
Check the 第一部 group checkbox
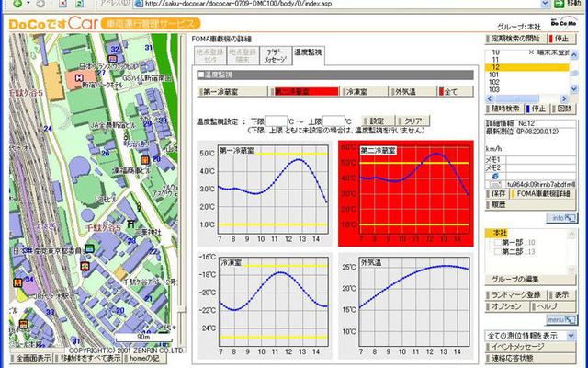pyautogui.click(x=497, y=242)
